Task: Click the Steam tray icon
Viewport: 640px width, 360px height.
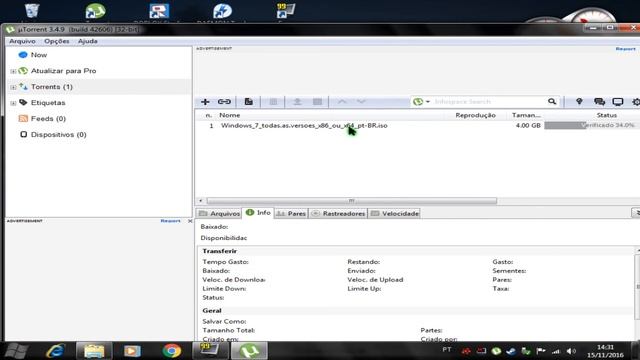Action: click(x=511, y=351)
